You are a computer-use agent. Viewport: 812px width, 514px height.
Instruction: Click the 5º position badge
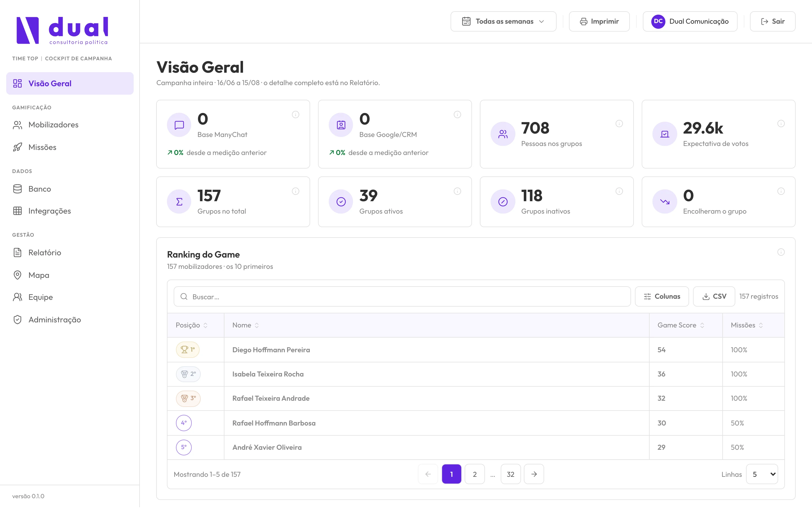(184, 447)
